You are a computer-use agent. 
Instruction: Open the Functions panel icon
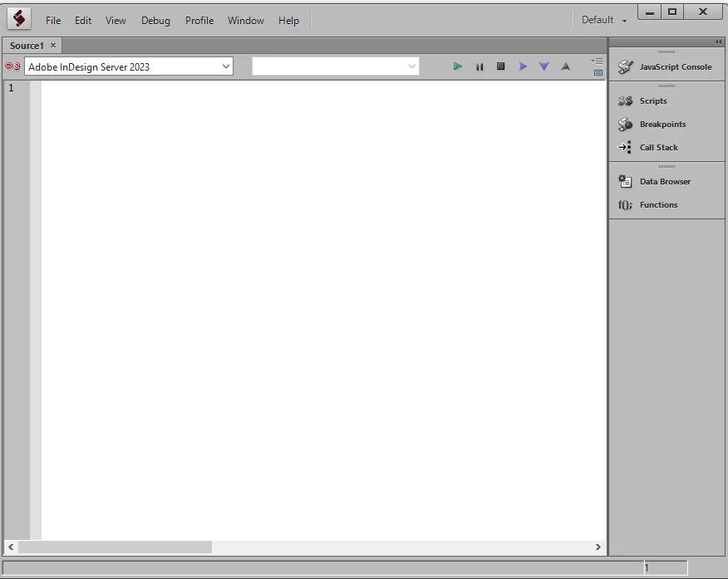pos(625,204)
